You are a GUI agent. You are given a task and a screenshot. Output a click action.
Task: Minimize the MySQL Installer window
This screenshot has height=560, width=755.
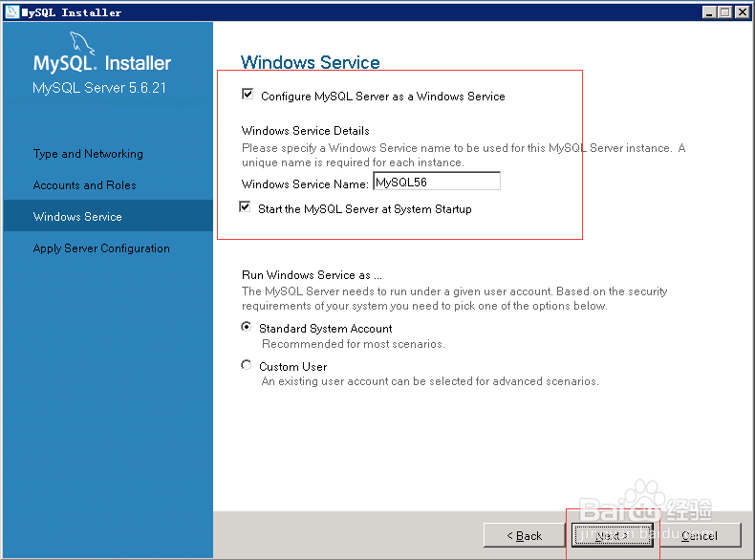tap(709, 12)
